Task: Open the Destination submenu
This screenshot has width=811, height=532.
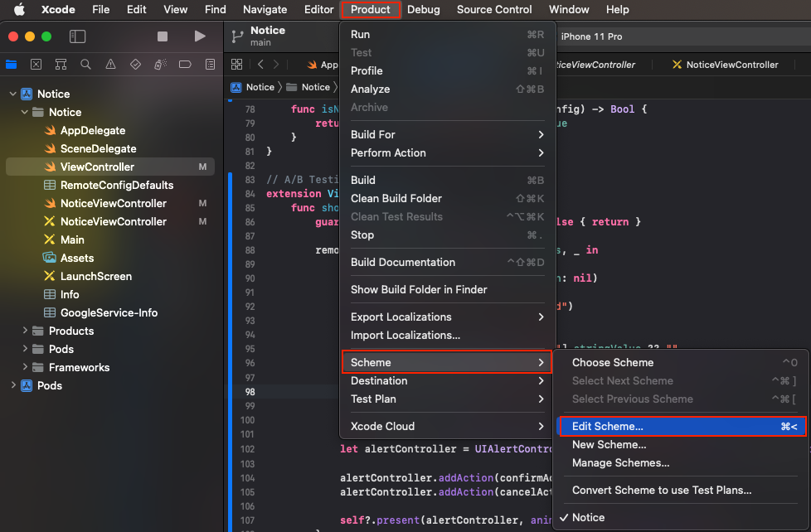Action: click(448, 380)
